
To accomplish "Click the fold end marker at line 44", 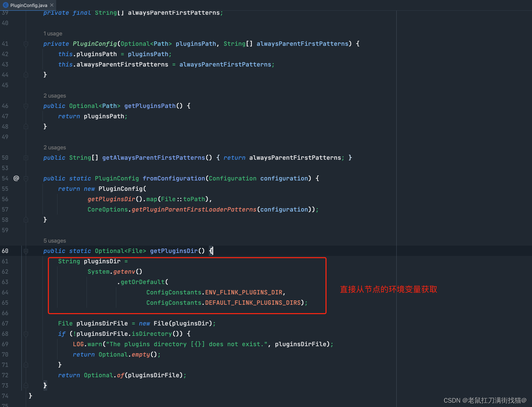I will tap(26, 75).
